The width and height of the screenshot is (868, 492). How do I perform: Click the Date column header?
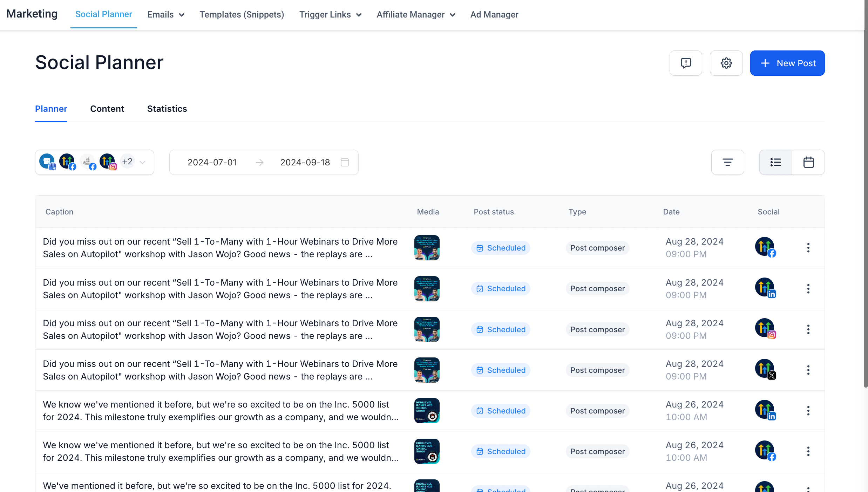(x=671, y=212)
